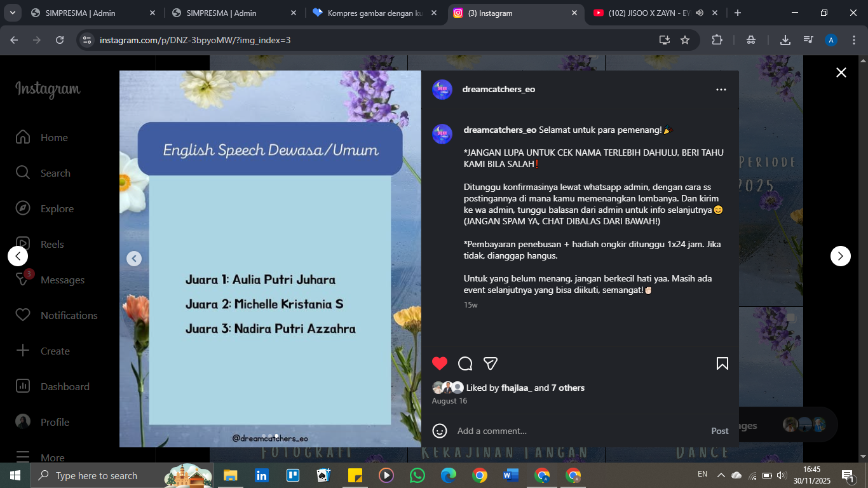Switch to the Kompres gambar tab

point(375,13)
